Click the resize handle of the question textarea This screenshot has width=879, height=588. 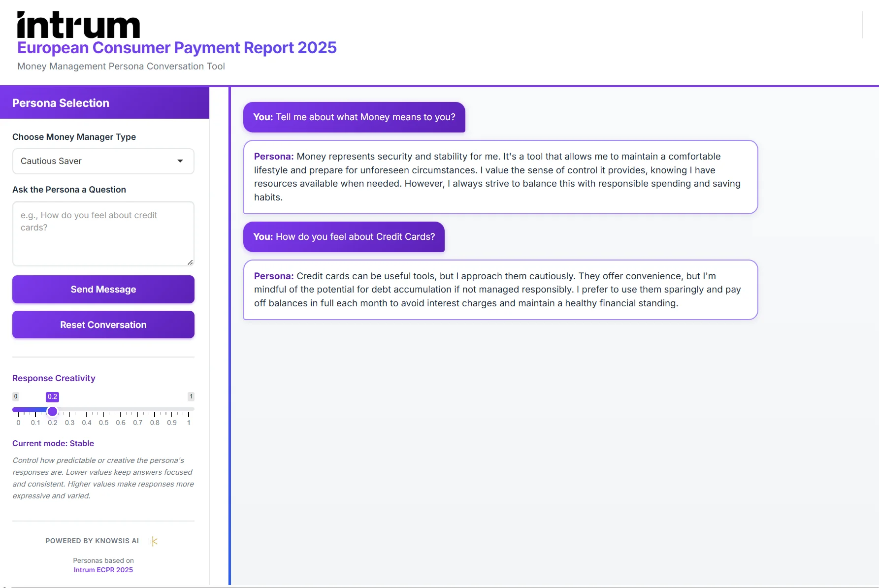[190, 262]
